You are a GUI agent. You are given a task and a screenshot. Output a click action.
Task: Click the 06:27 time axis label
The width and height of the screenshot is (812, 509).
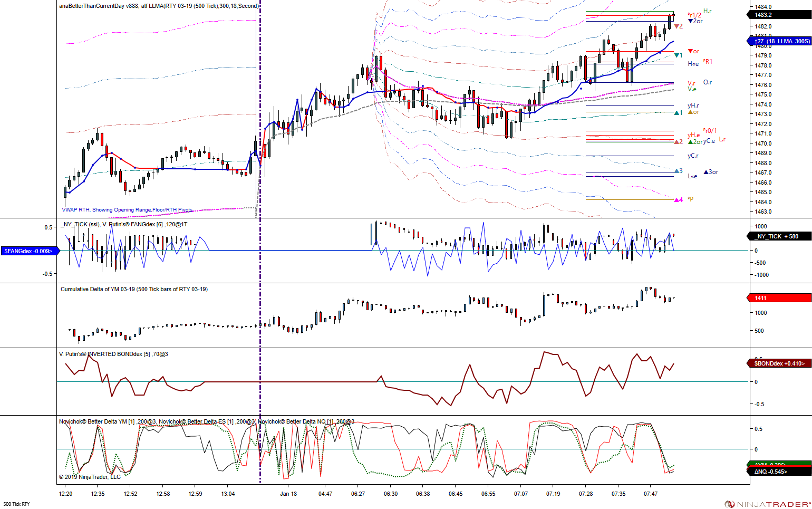tap(358, 494)
